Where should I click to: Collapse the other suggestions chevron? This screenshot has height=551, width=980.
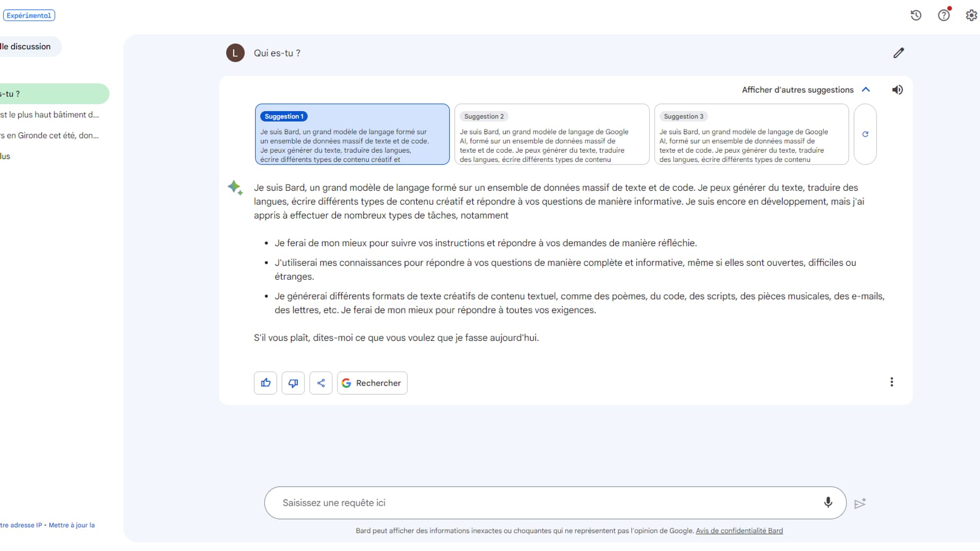[x=866, y=89]
